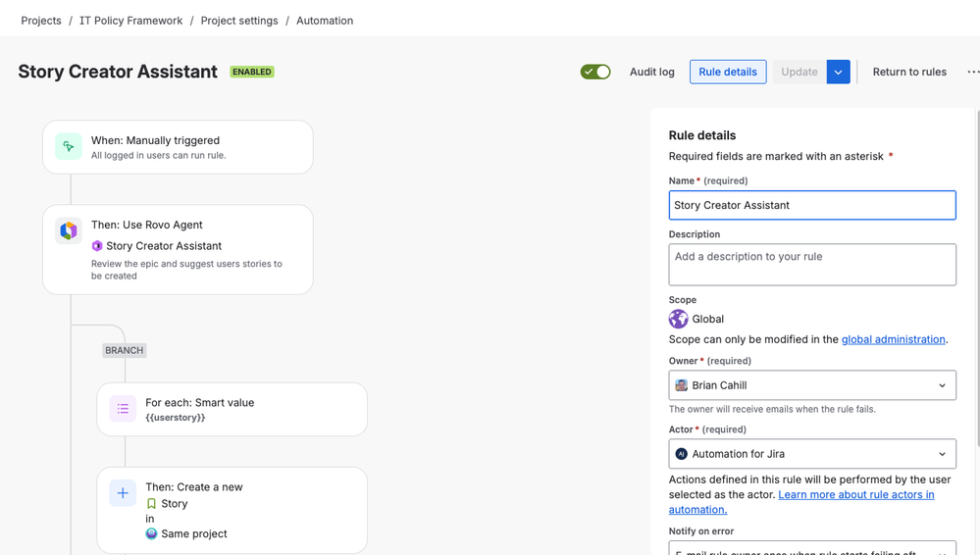
Task: Click the green Story bookmark icon
Action: (151, 504)
